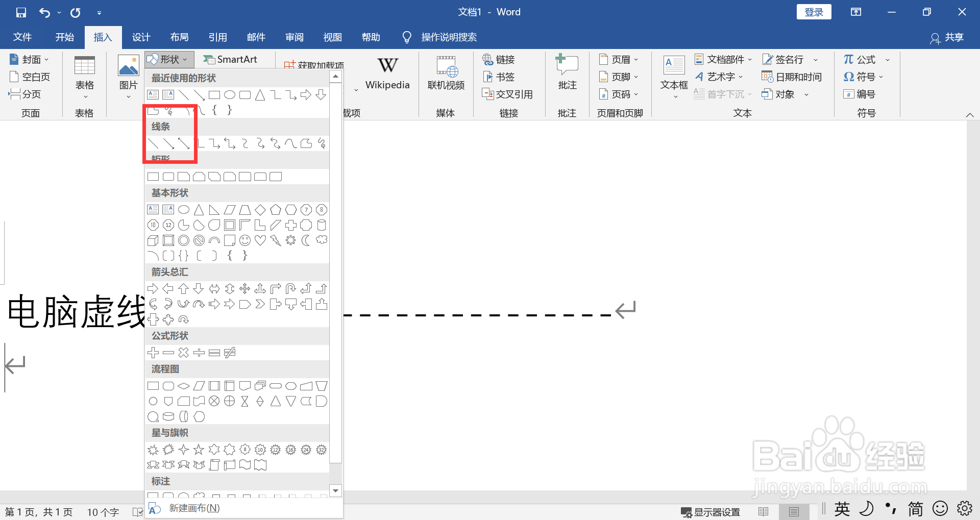This screenshot has height=520, width=980.
Task: Select the diamond basic shape
Action: click(x=260, y=210)
